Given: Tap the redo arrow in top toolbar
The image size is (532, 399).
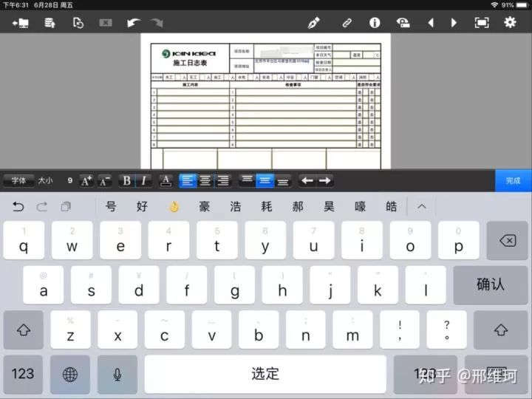Looking at the screenshot, I should coord(157,23).
